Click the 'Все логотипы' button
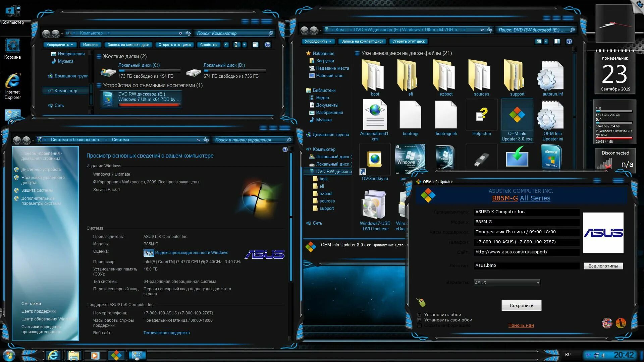Viewport: 644px width, 362px height. 603,266
